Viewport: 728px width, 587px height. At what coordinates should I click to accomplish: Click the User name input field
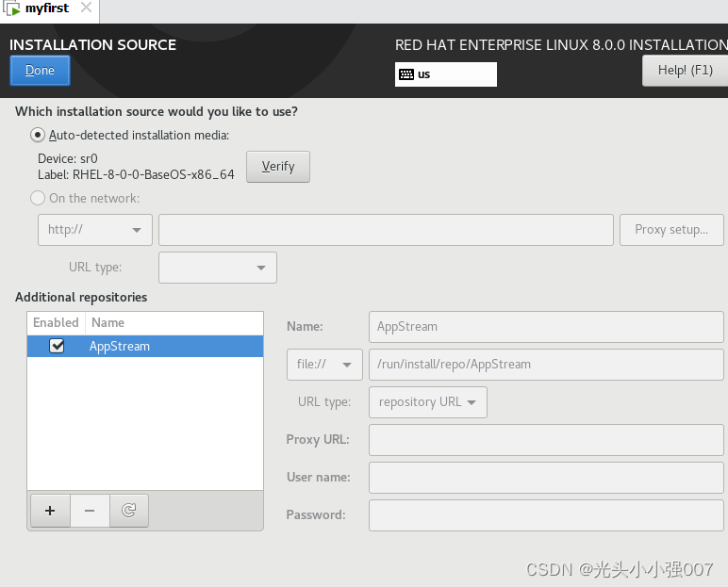pyautogui.click(x=546, y=477)
